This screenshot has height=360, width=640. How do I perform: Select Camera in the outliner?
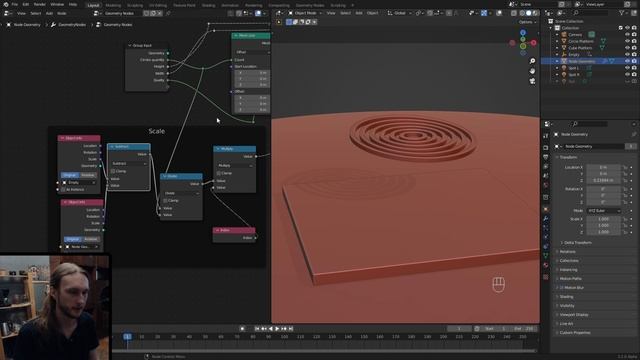click(575, 35)
